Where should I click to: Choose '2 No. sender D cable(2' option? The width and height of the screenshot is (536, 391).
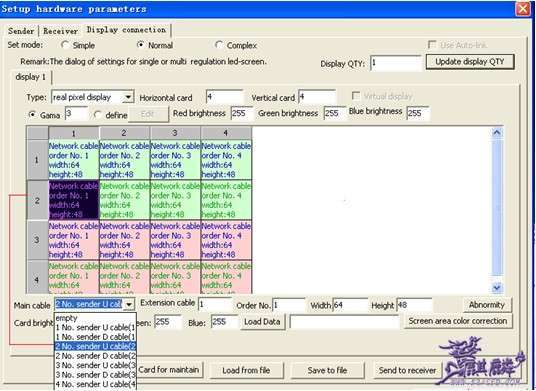click(x=95, y=356)
